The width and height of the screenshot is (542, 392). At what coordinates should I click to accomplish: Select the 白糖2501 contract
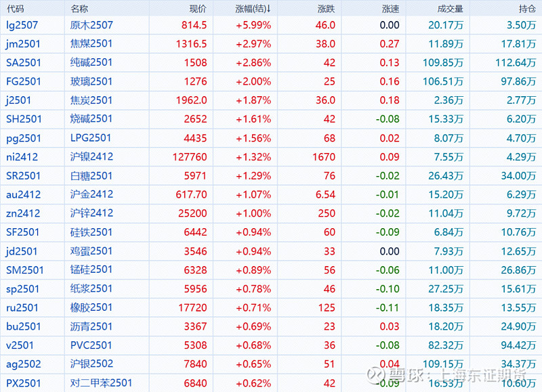coord(91,176)
